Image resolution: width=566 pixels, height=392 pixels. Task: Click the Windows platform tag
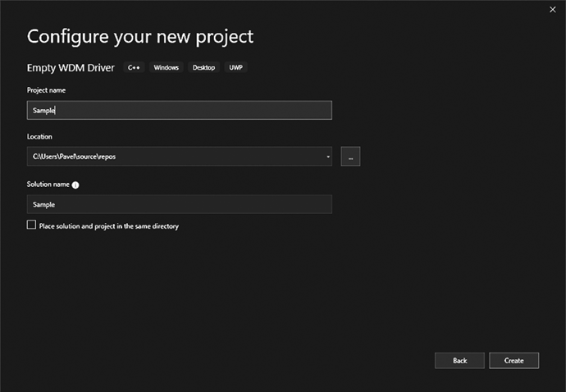[x=166, y=67]
